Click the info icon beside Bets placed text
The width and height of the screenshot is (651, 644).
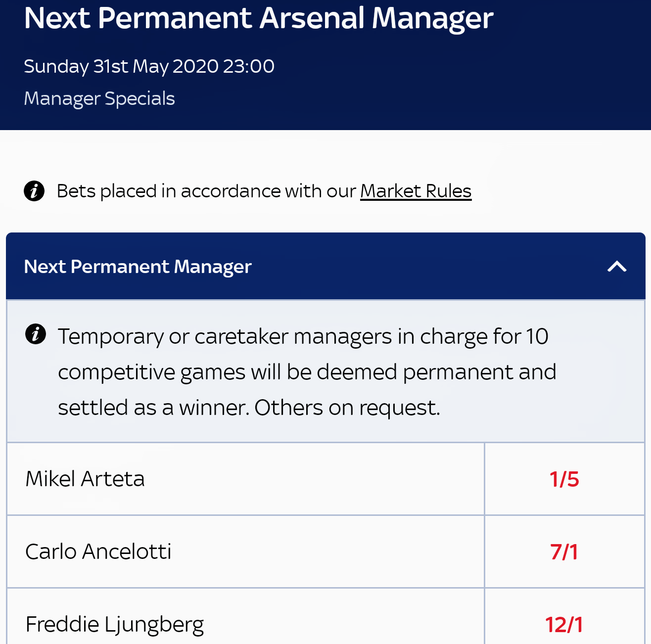(34, 191)
